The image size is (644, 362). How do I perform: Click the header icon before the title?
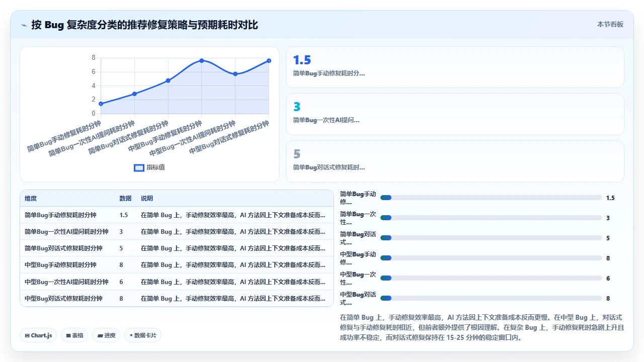click(x=24, y=25)
